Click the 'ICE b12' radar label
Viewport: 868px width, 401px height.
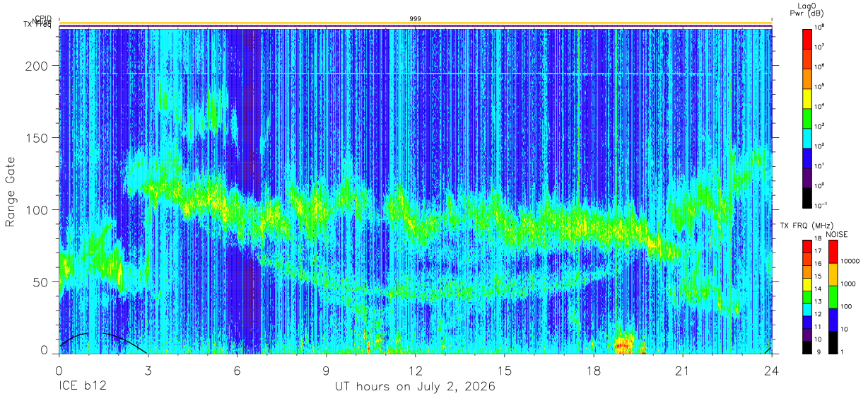click(x=81, y=387)
